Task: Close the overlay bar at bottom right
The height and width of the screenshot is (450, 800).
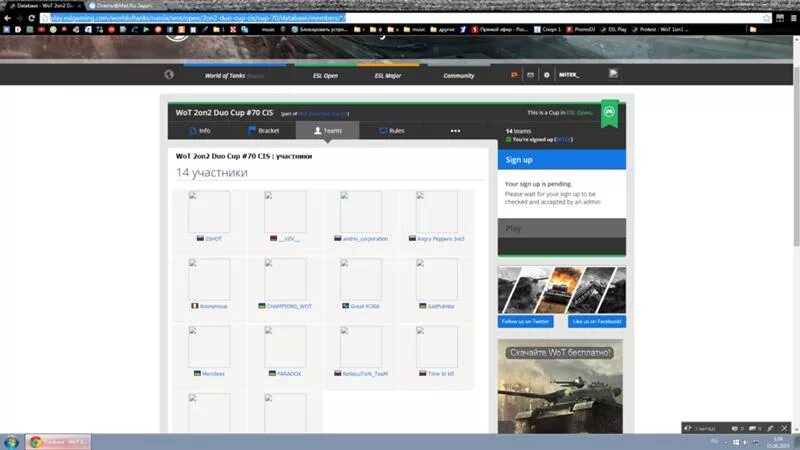Action: [x=785, y=428]
